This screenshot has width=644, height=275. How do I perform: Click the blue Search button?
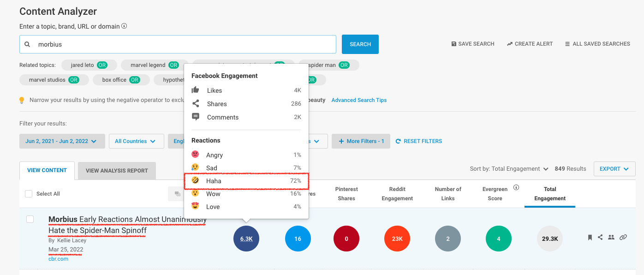point(360,44)
